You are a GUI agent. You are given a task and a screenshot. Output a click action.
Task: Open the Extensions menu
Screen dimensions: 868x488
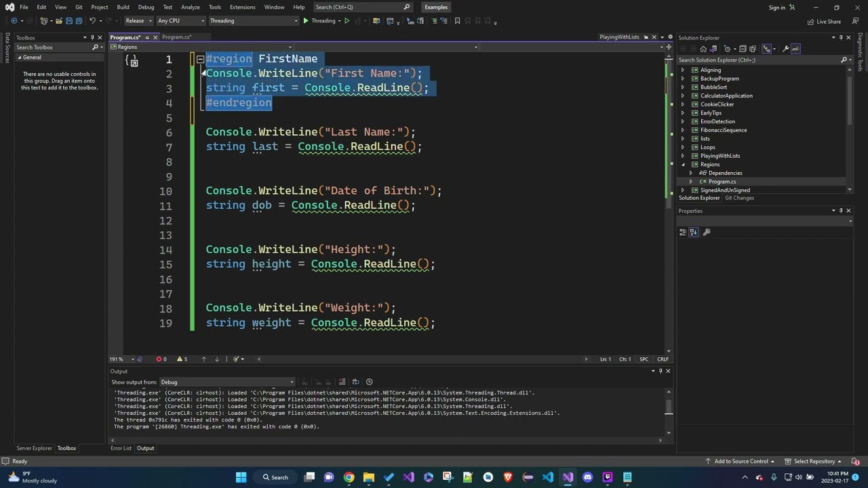[243, 7]
